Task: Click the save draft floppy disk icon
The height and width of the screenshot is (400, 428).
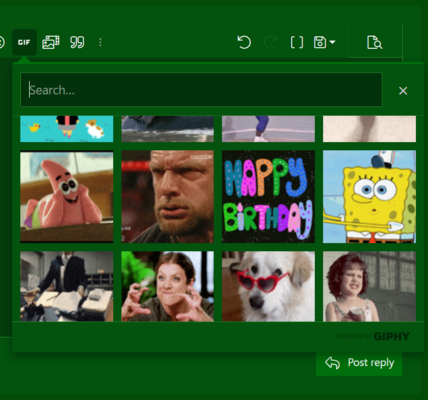Action: (x=320, y=42)
